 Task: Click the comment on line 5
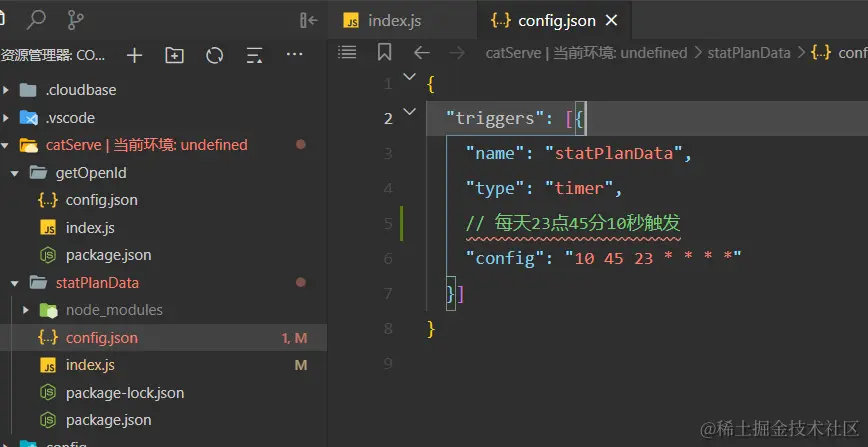coord(573,223)
